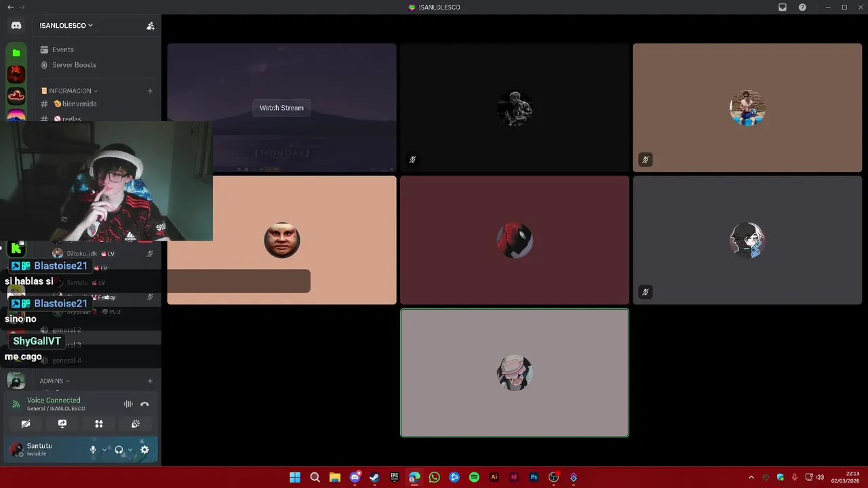Select the dark avatar participant tile

click(x=515, y=108)
